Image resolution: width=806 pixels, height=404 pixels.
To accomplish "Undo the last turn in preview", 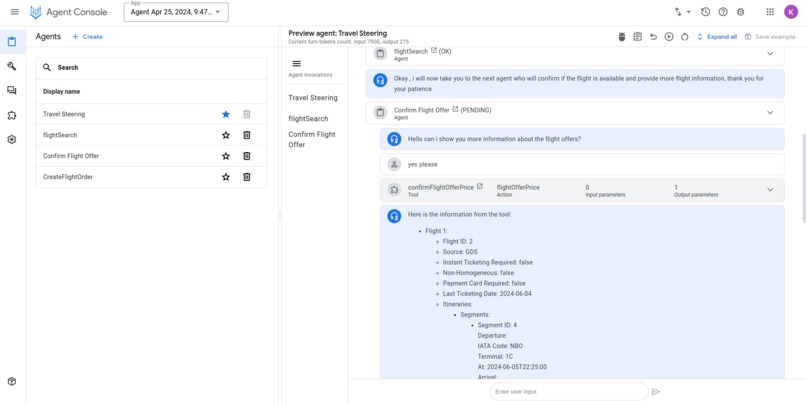I will point(653,36).
